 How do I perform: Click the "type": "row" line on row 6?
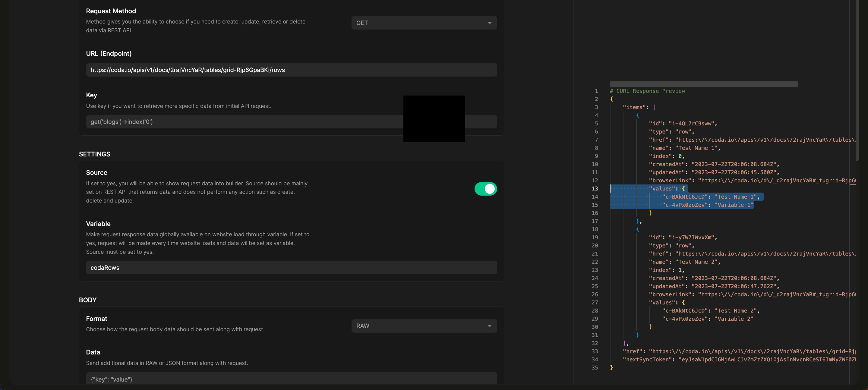tap(671, 132)
